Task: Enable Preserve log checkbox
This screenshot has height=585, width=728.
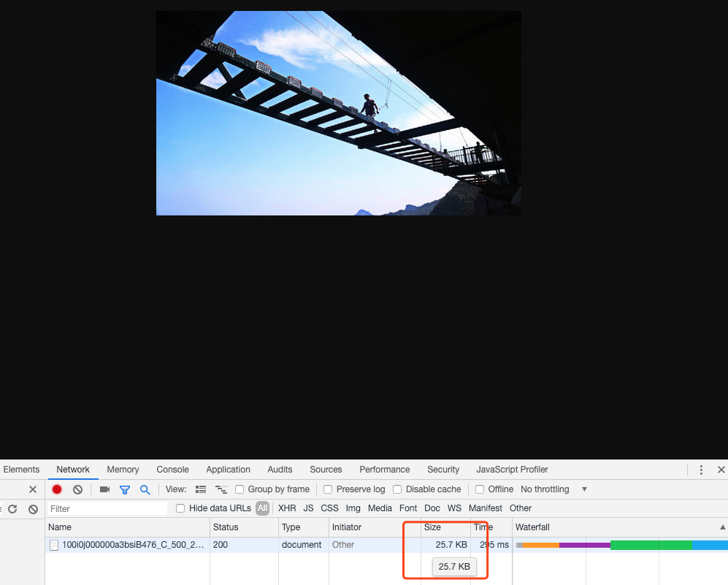Action: coord(328,489)
